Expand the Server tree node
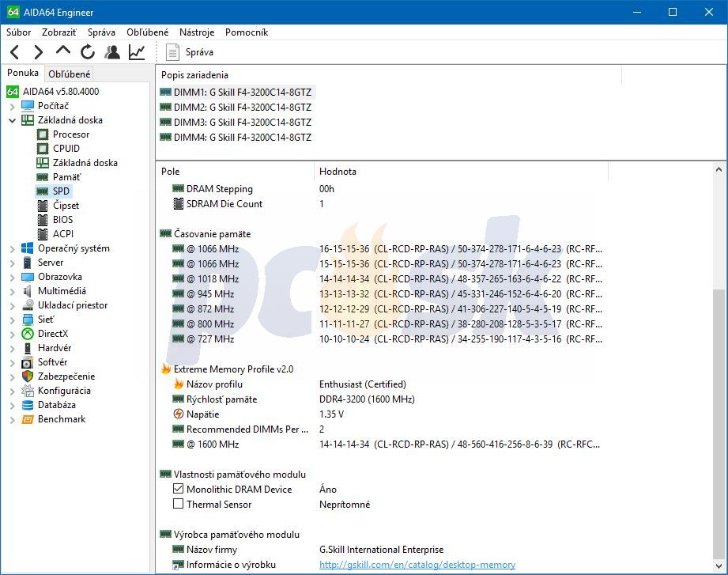Viewport: 728px width, 575px height. [13, 263]
